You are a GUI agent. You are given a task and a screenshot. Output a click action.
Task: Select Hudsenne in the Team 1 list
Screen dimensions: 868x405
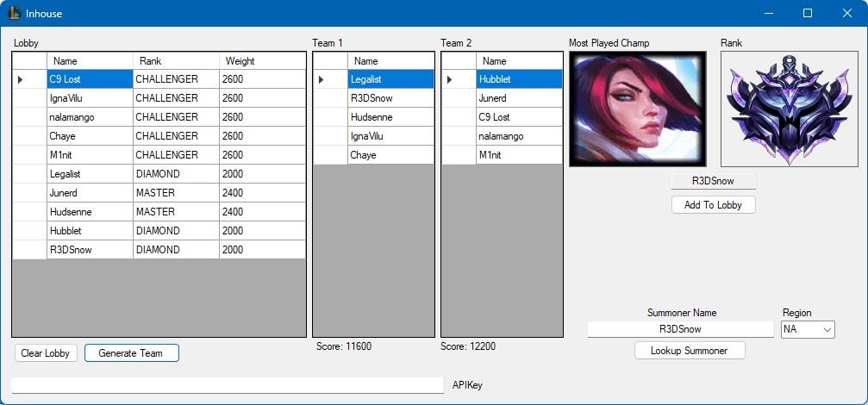pos(390,117)
